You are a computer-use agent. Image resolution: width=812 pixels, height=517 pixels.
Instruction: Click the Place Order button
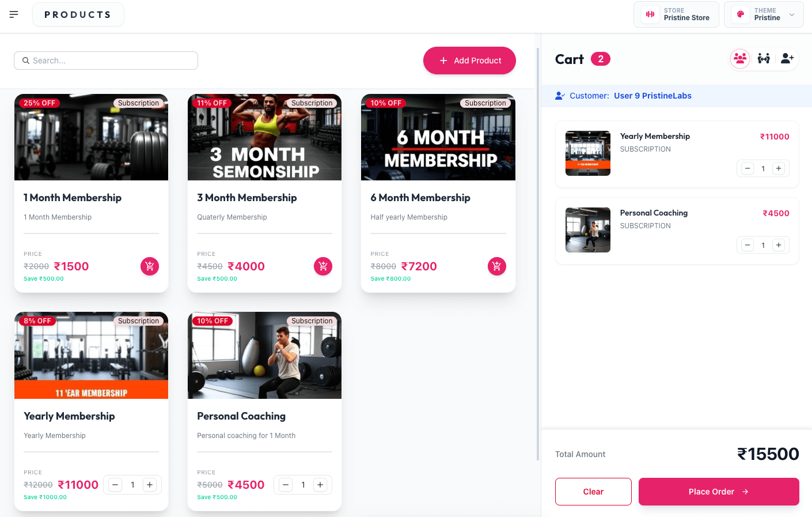click(x=718, y=492)
